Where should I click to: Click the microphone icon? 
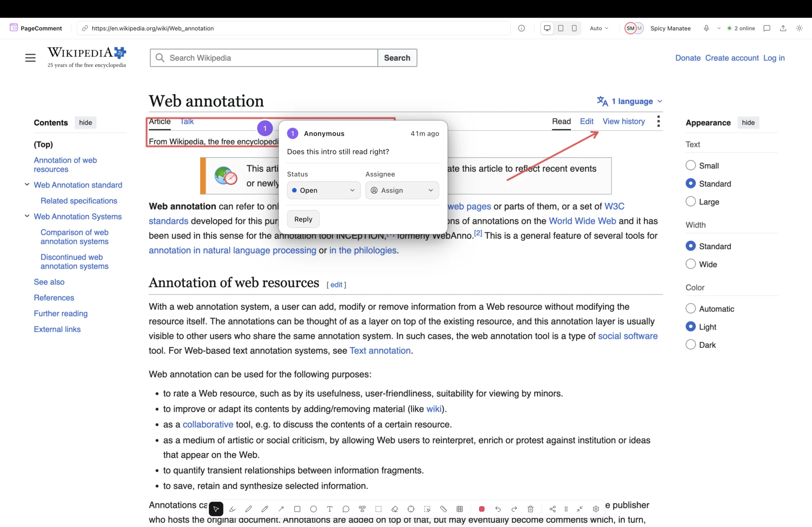706,28
